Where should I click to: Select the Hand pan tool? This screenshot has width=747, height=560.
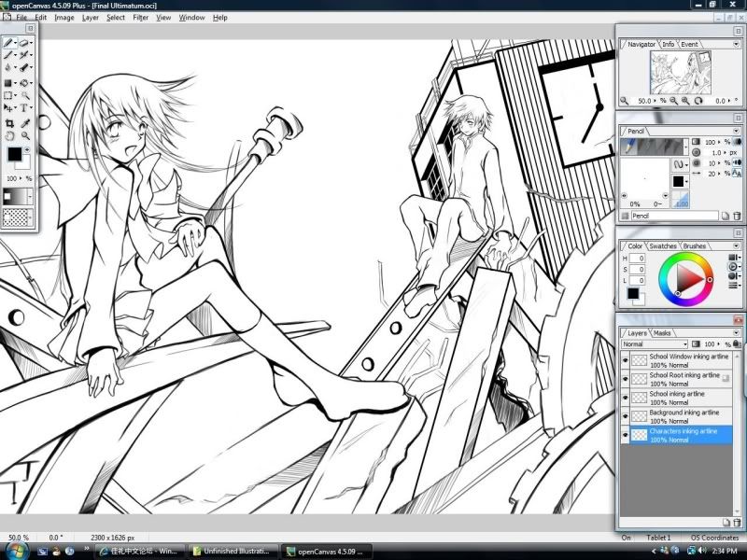click(9, 135)
